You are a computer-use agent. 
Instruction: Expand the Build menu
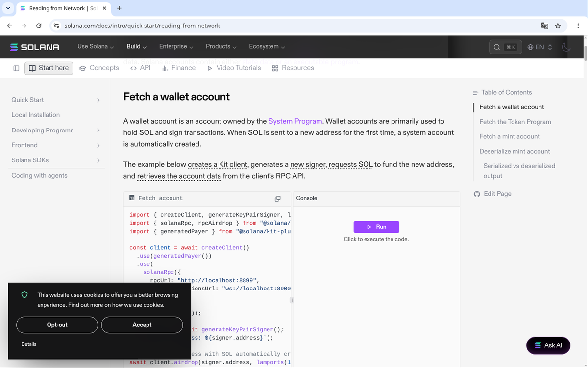[x=137, y=46]
